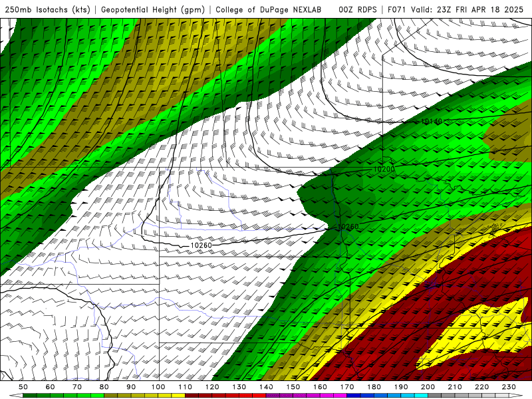Click the left arrow cap of the color bar
The width and height of the screenshot is (532, 399).
pos(16,396)
